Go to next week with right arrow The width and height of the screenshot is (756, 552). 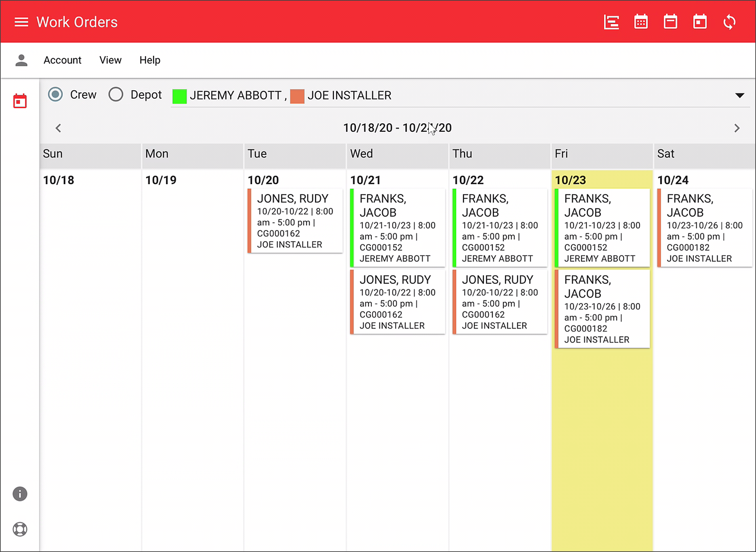coord(737,128)
